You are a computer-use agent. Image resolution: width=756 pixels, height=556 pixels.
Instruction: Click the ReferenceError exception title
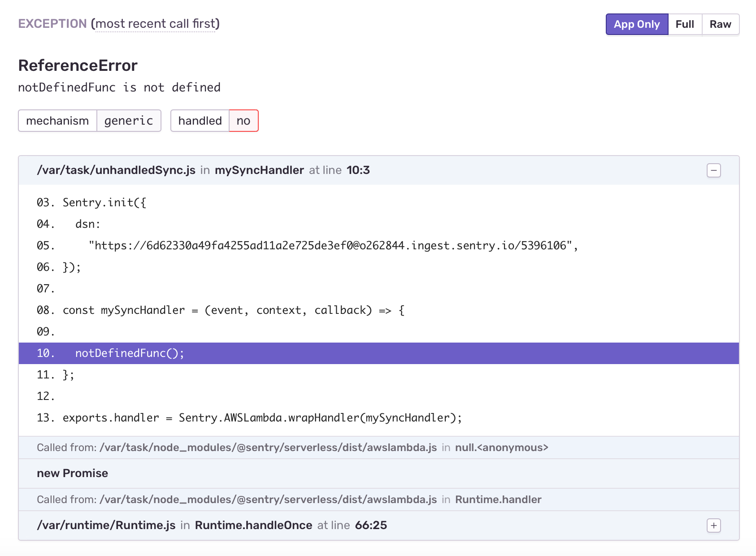tap(78, 65)
